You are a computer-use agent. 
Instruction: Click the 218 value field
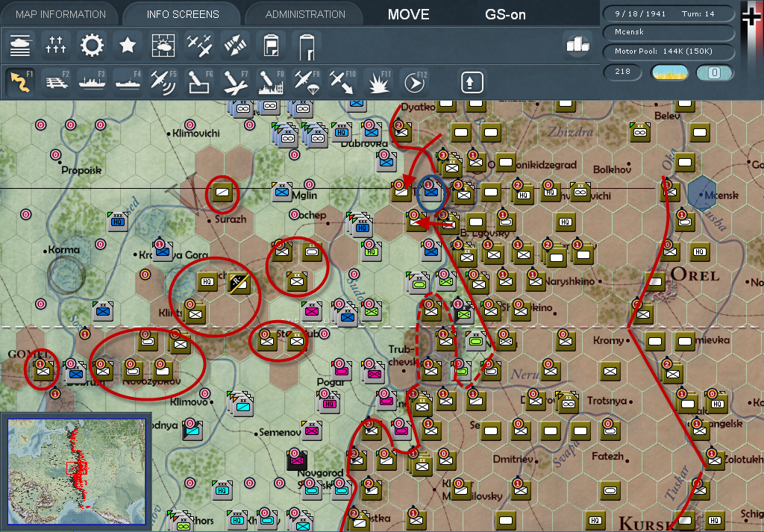pyautogui.click(x=622, y=72)
